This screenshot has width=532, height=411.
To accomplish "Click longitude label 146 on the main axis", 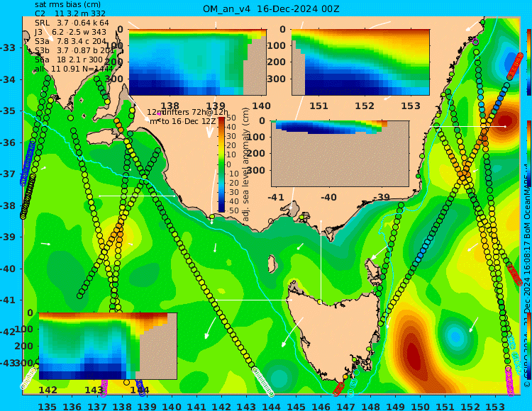I will 321,406.
